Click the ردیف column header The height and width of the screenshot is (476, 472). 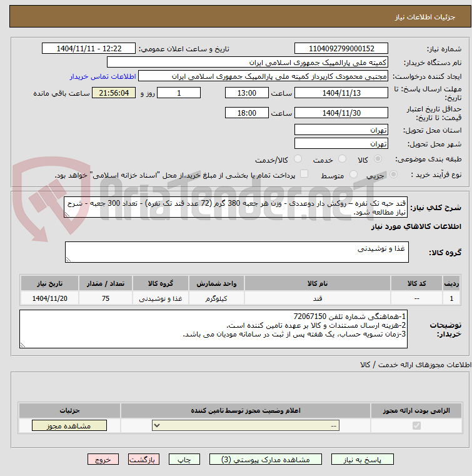tap(451, 283)
